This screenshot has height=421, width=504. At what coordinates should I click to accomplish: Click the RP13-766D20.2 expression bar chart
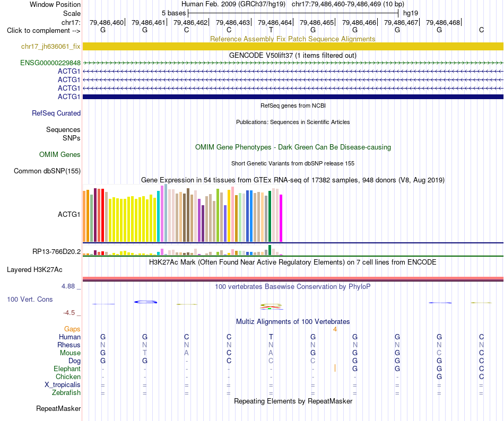pyautogui.click(x=183, y=250)
